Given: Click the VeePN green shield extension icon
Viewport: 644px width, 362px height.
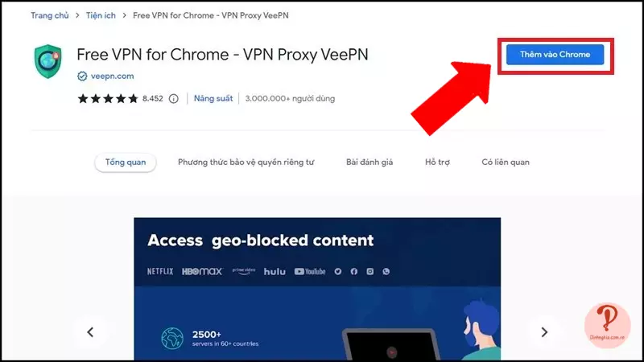Looking at the screenshot, I should (x=48, y=62).
